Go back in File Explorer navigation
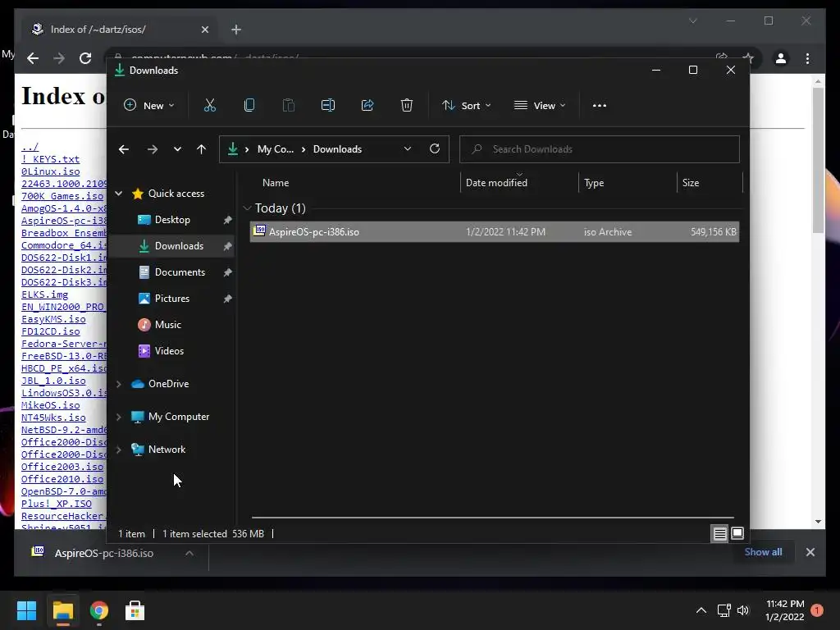 124,149
